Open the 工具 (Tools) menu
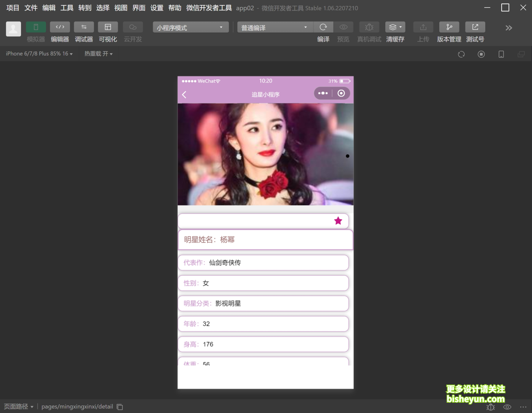This screenshot has height=413, width=532. (66, 8)
